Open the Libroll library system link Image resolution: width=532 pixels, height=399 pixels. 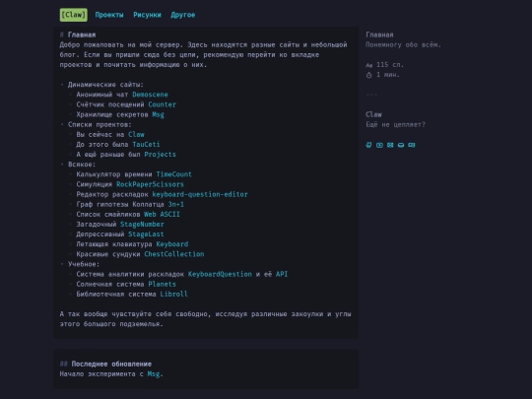pyautogui.click(x=173, y=295)
